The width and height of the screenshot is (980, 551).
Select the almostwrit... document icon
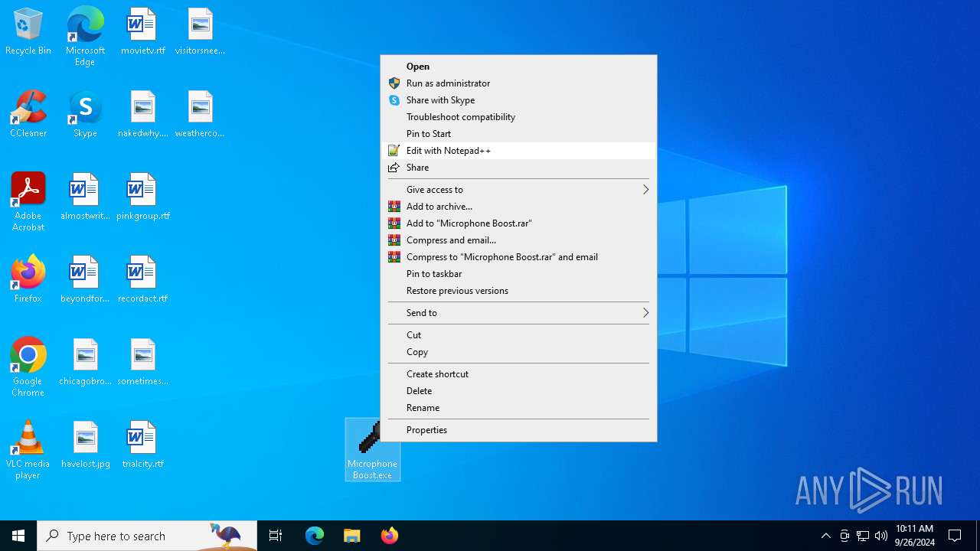[85, 197]
